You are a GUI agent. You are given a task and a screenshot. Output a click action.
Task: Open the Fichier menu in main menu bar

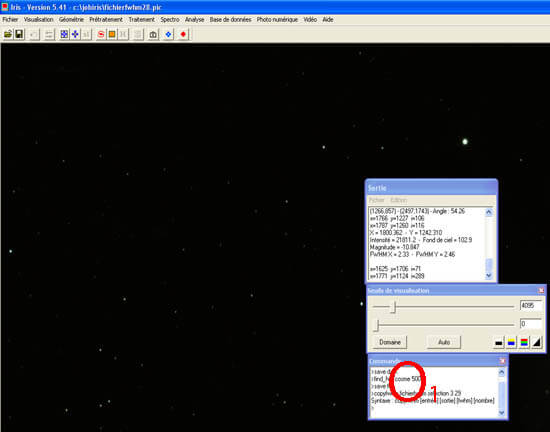click(10, 20)
